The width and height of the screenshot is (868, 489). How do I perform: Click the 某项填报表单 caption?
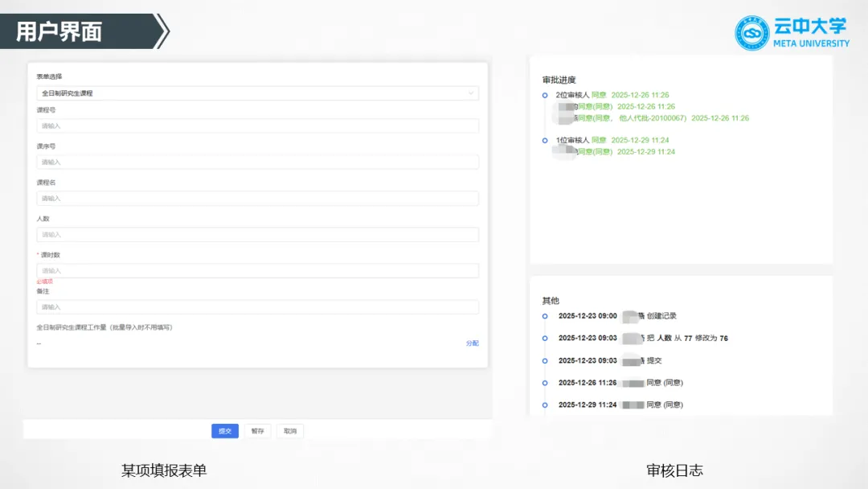(164, 471)
